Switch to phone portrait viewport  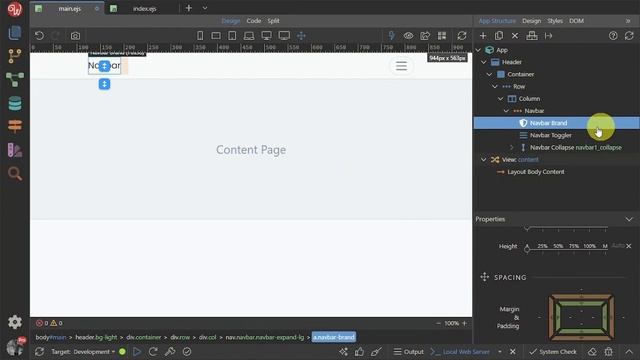[x=200, y=36]
